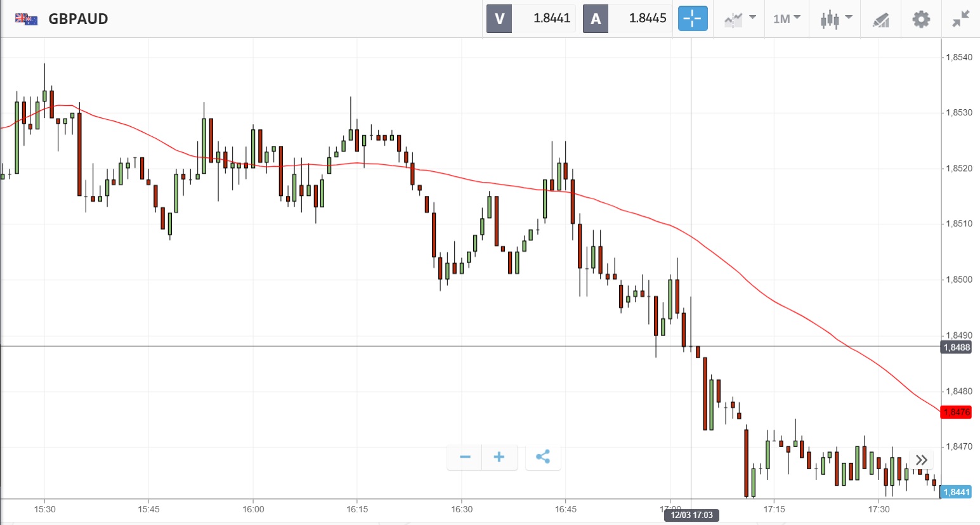Expand the 1M timeframe selector
This screenshot has width=980, height=525.
pyautogui.click(x=787, y=19)
